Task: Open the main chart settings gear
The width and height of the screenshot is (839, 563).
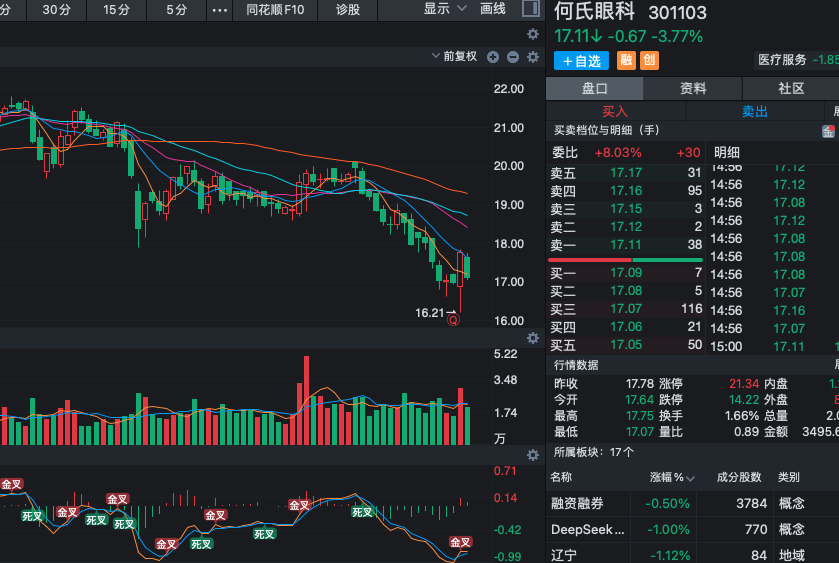Action: click(532, 34)
